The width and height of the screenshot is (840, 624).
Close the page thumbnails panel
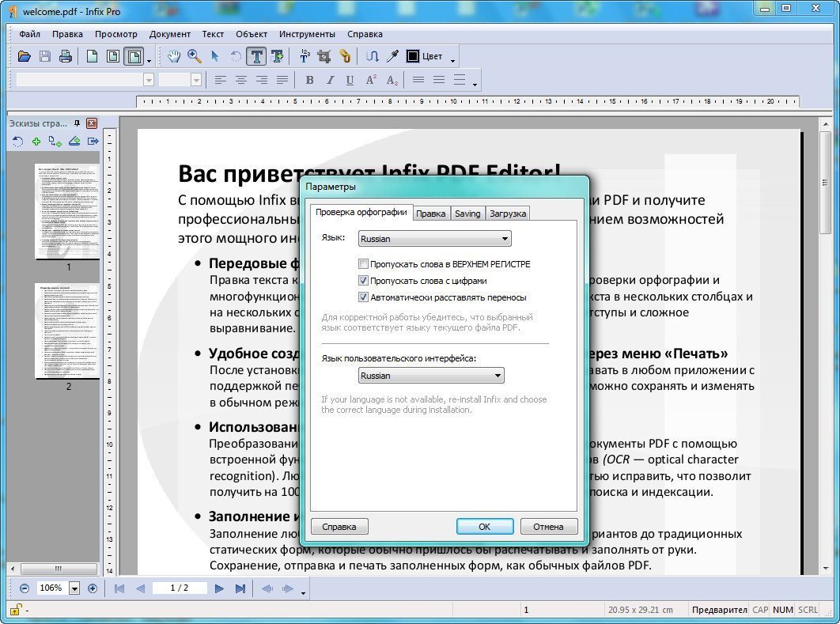click(92, 123)
